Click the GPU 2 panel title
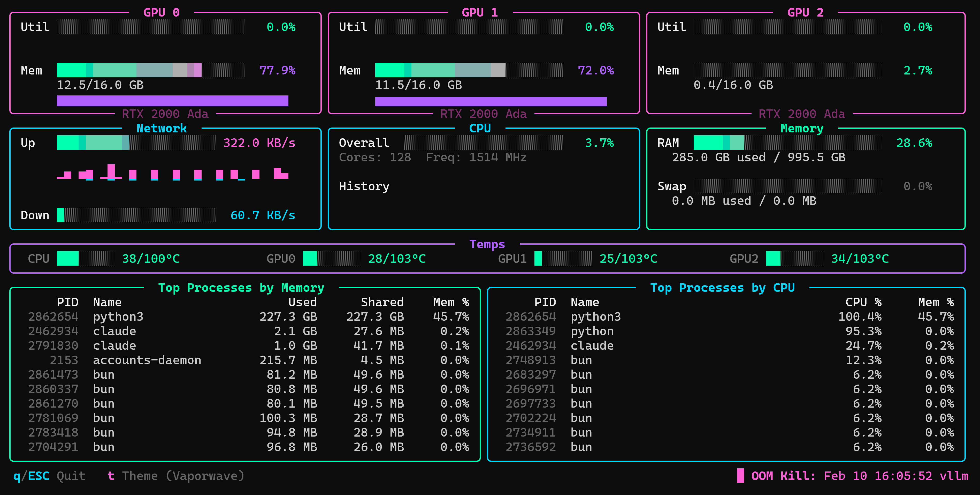 [x=805, y=13]
